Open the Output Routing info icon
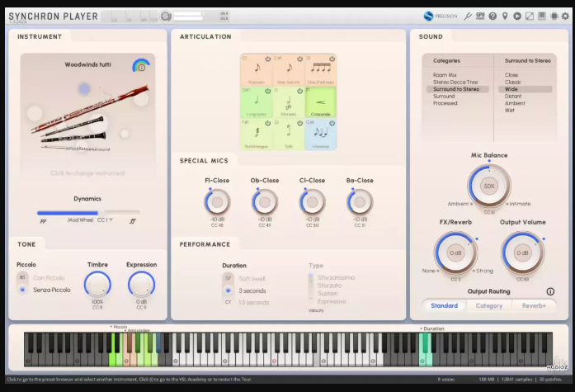 550,291
